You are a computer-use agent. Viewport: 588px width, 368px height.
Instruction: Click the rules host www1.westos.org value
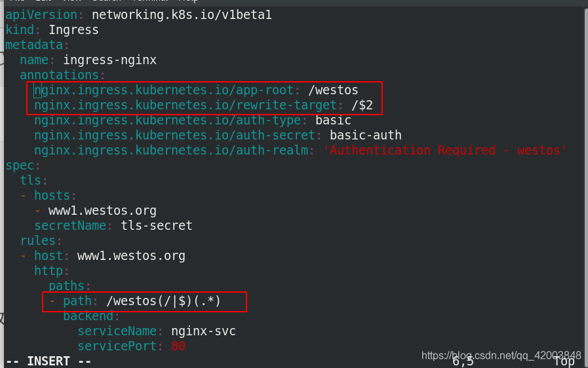[131, 255]
